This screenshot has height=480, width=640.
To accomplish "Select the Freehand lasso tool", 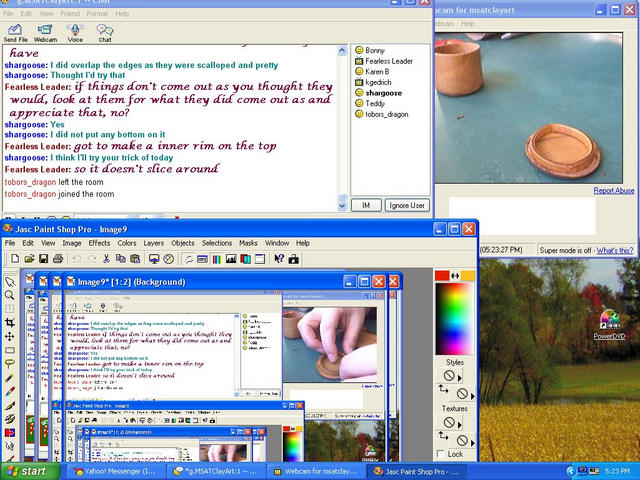I will [x=10, y=364].
